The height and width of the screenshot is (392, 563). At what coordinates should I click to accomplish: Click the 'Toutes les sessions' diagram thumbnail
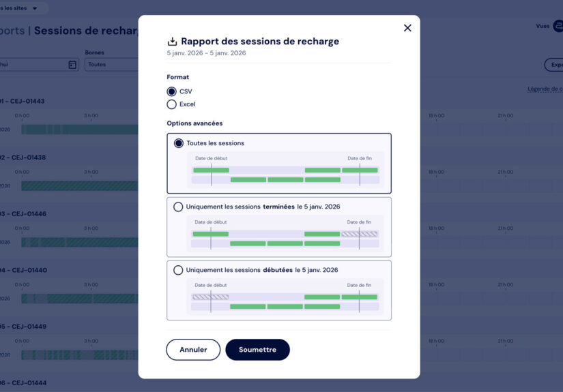coord(285,170)
